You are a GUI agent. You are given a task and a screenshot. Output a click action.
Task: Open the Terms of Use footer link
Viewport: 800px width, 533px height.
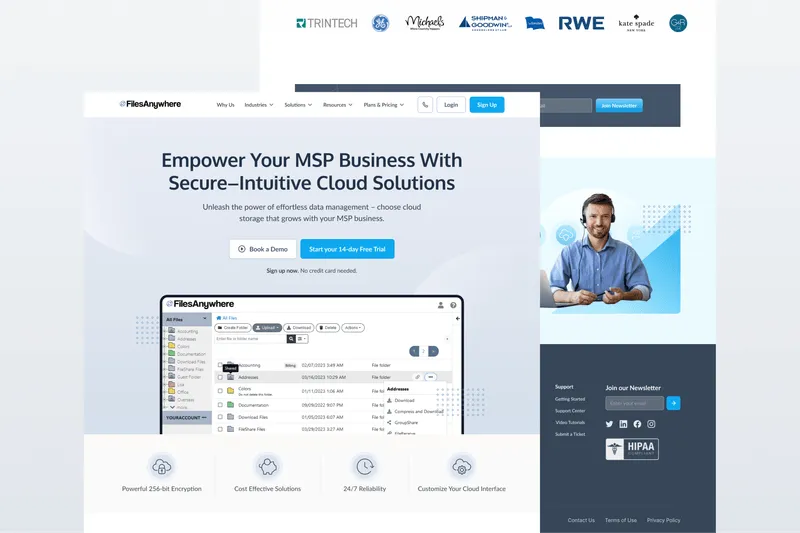621,520
